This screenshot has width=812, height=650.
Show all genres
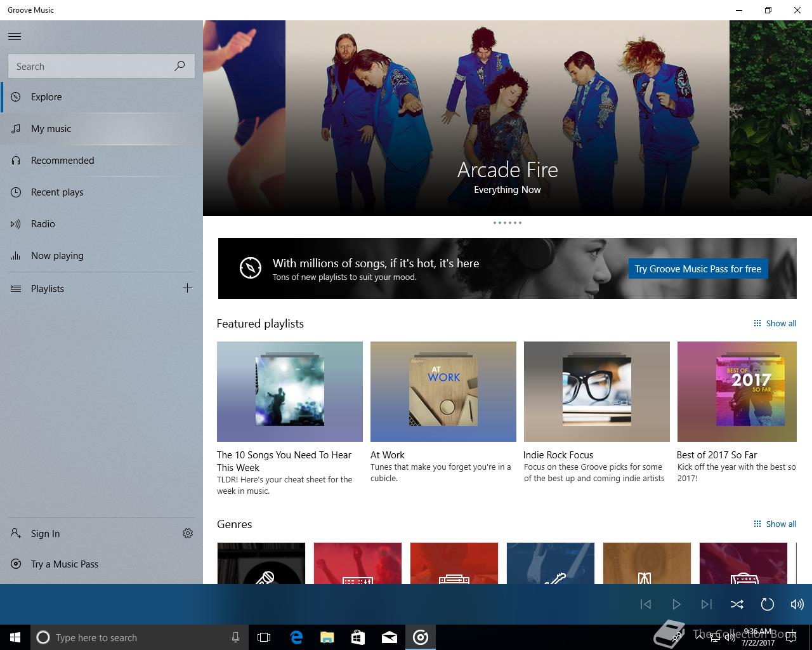point(775,524)
